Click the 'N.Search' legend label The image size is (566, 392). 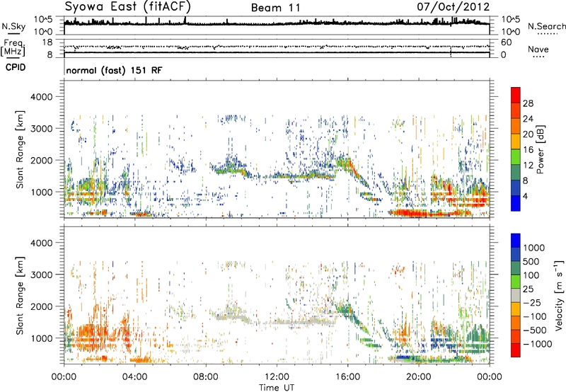(x=546, y=26)
